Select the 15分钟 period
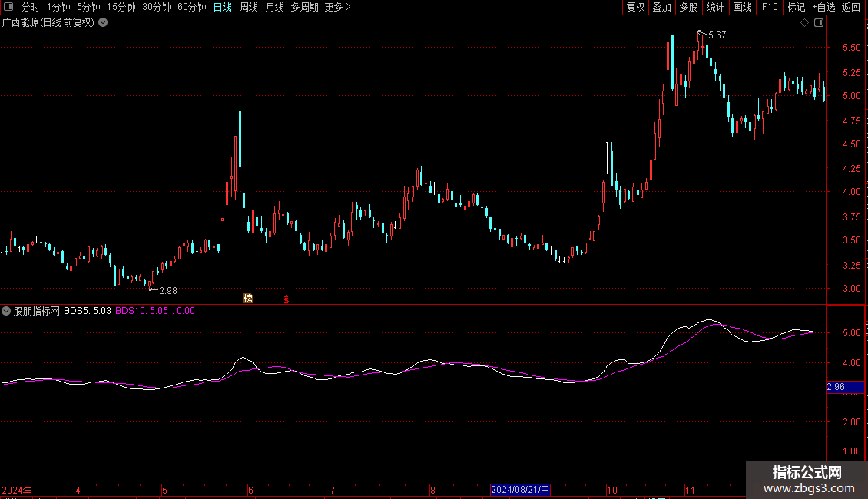The image size is (868, 499). click(121, 7)
